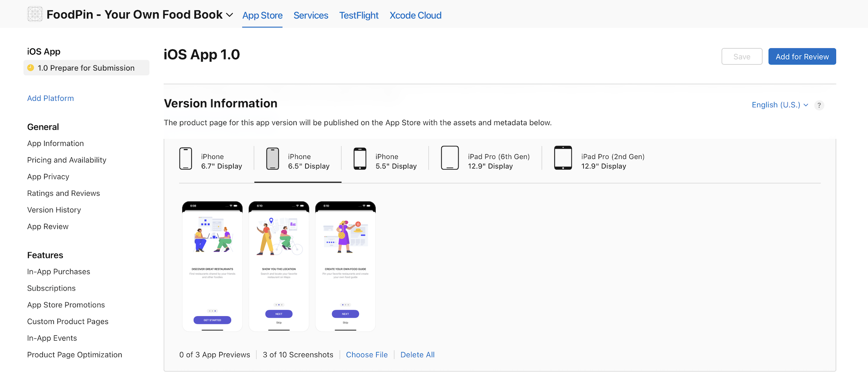Click the FoodPin app icon placeholder
The image size is (868, 390).
[35, 14]
